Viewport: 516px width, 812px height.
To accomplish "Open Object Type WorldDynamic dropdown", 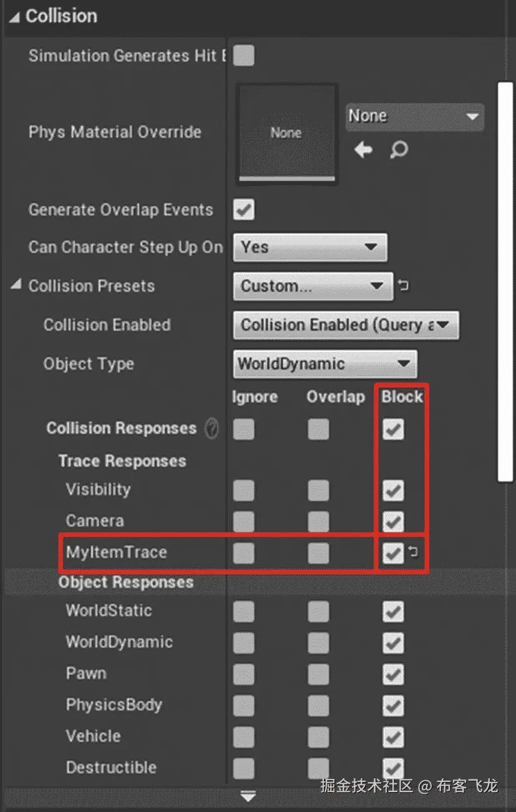I will click(325, 364).
